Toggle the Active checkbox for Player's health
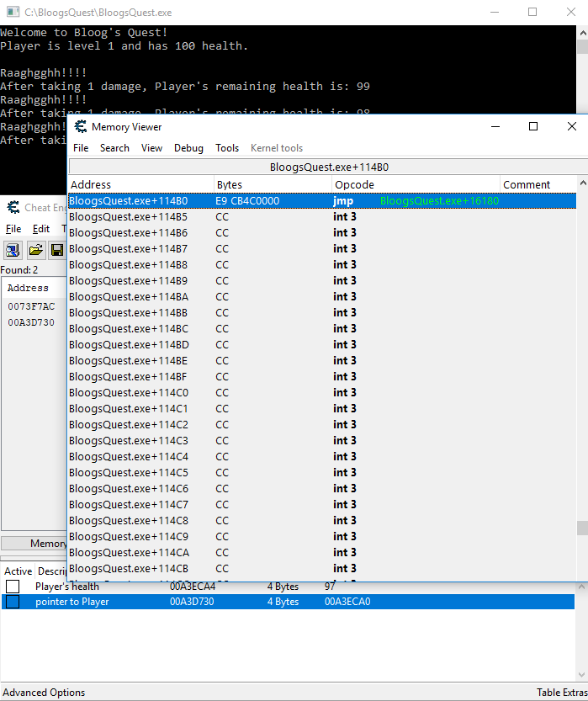588x701 pixels. click(x=13, y=587)
